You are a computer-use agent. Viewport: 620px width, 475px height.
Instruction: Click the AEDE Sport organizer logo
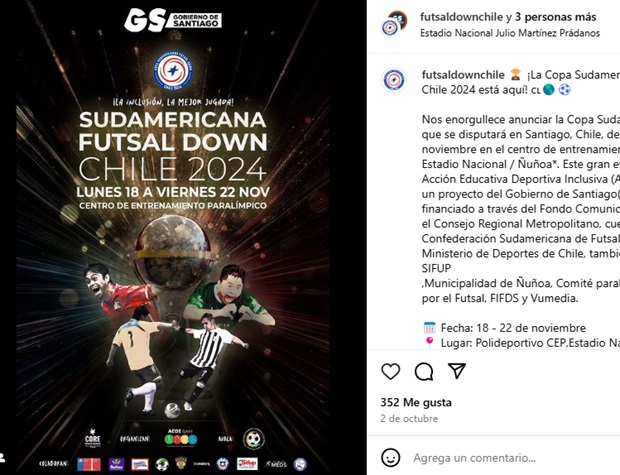coord(181,438)
